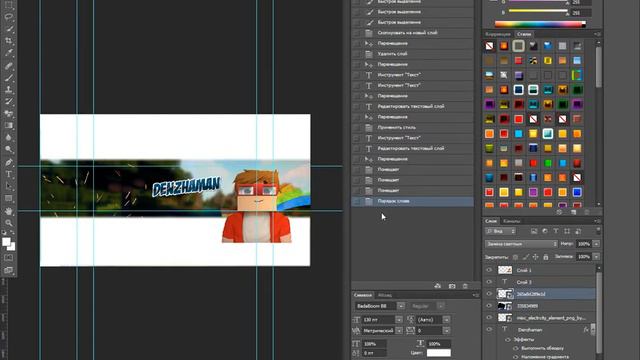Collapse the fx effects on Denzhaman layer

[593, 329]
